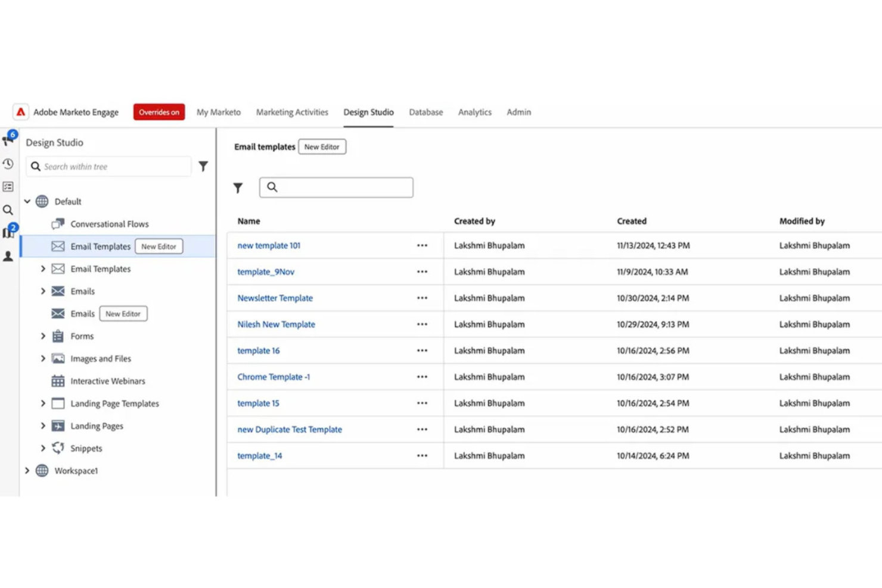Click the Default workspace globe icon
This screenshot has height=588, width=882.
42,201
